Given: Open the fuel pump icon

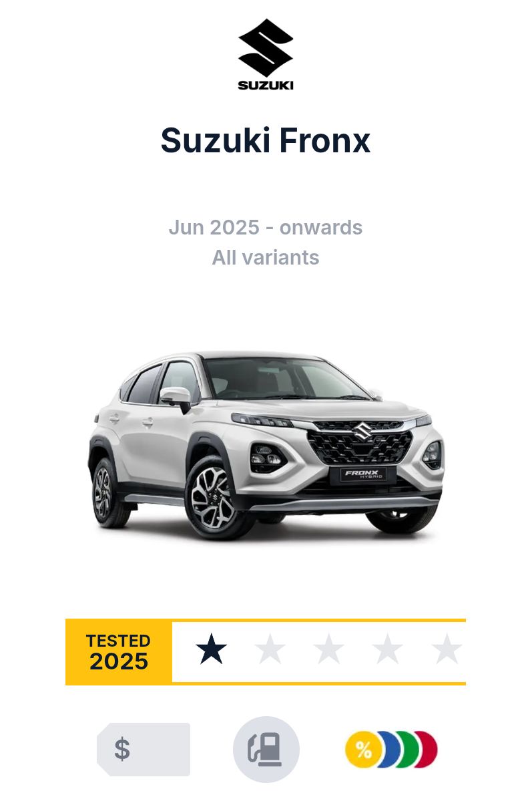Looking at the screenshot, I should tap(266, 749).
